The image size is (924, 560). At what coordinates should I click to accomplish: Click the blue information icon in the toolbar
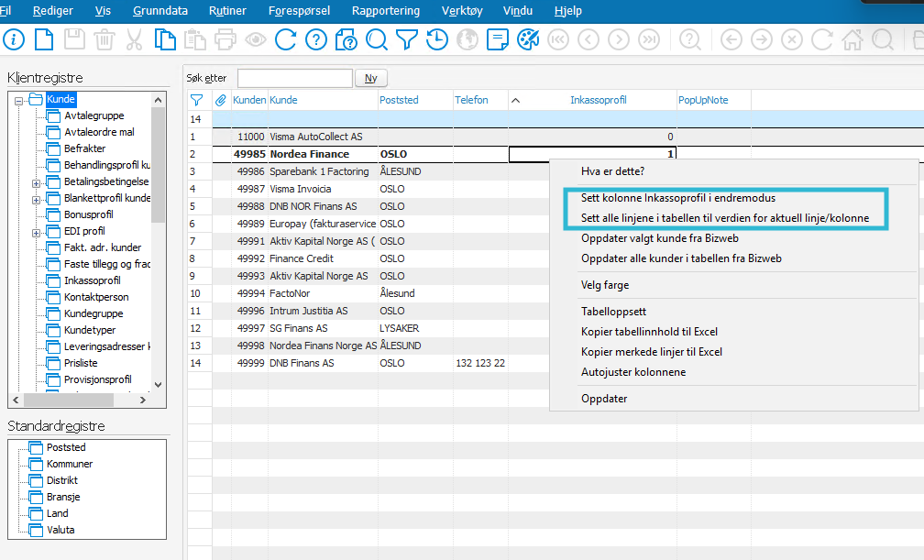14,40
